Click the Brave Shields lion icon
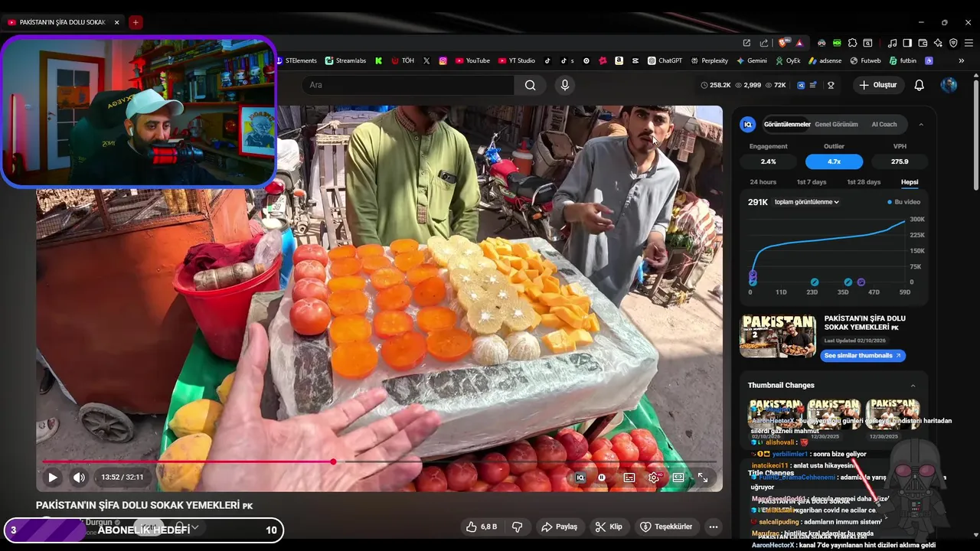 click(x=783, y=43)
